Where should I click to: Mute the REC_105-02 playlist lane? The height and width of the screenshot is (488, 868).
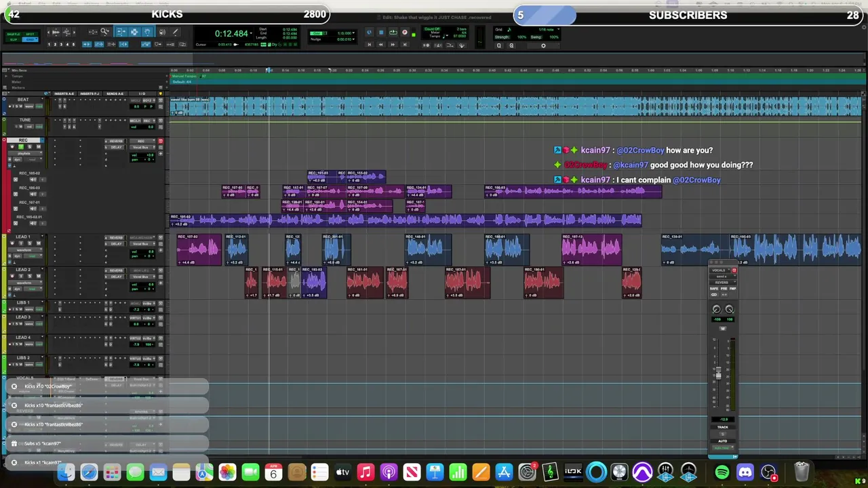click(x=33, y=180)
